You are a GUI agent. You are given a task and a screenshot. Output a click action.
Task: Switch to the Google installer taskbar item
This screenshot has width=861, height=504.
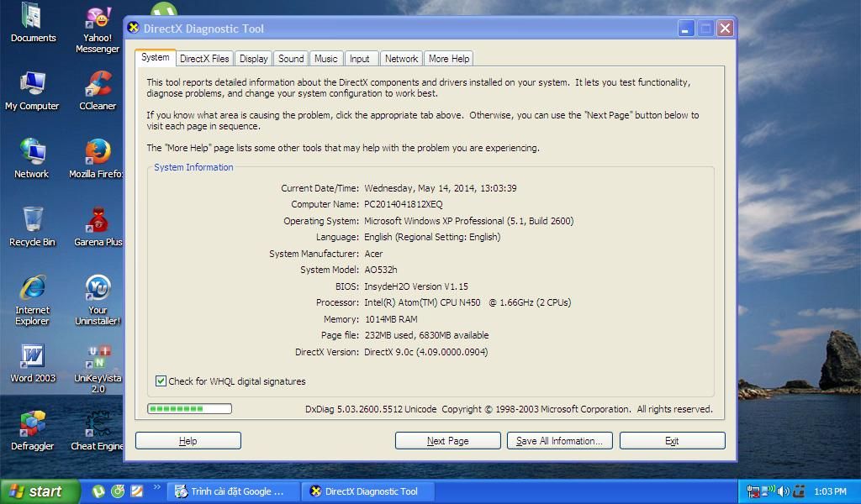tap(234, 491)
